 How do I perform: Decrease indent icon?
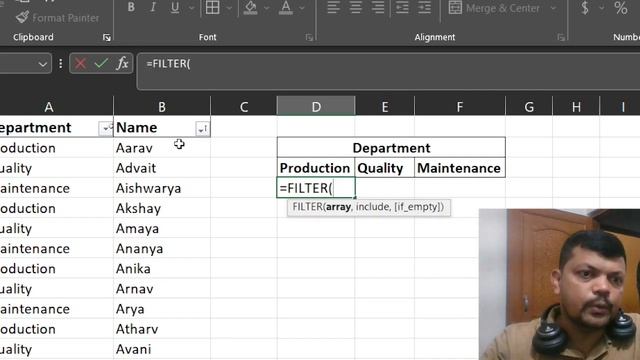402,7
